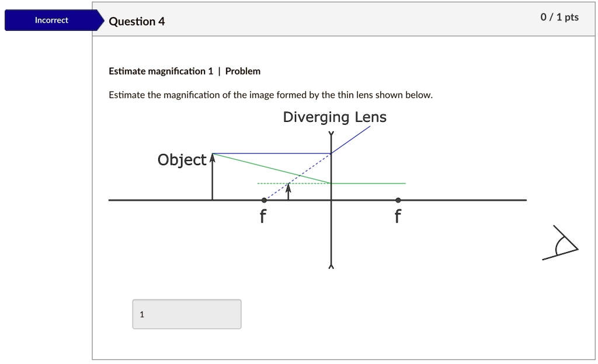Click the Estimate magnification 1 Problem title
Image resolution: width=598 pixels, height=364 pixels.
[185, 71]
